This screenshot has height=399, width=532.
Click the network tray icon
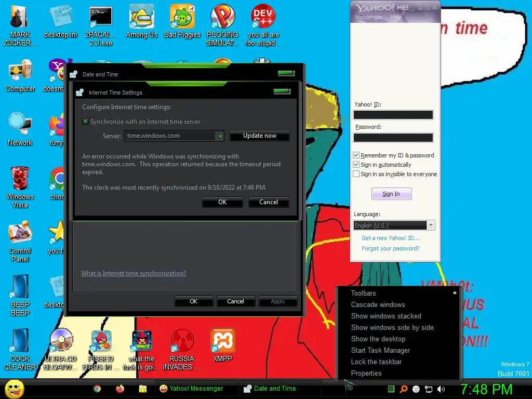[x=429, y=389]
